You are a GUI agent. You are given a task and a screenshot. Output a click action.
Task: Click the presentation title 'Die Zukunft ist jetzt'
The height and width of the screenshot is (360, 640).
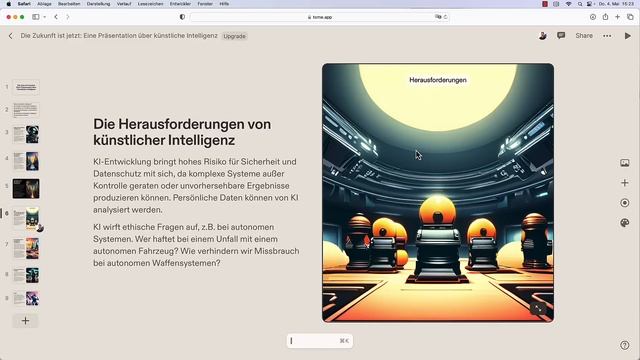[119, 36]
